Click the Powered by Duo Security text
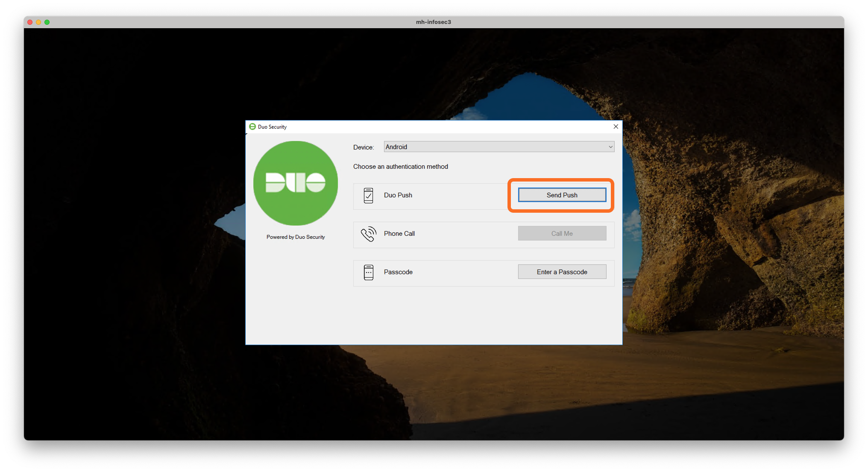Screen dimensions: 868x472 [x=296, y=237]
